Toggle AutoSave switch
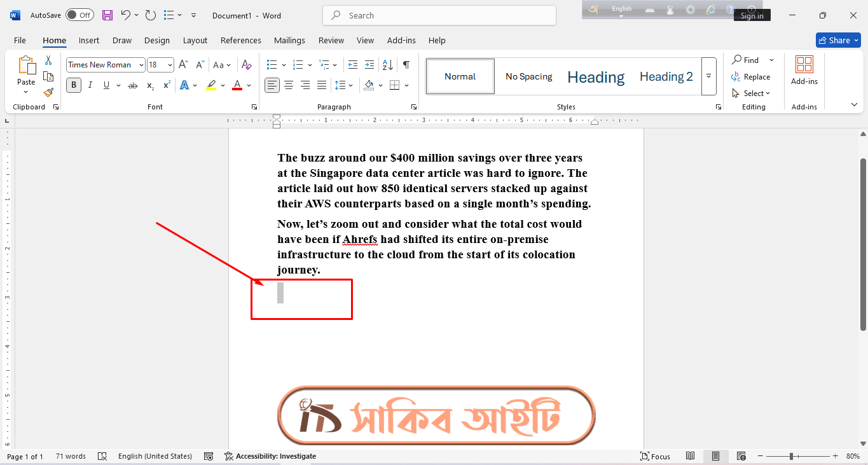 click(79, 15)
